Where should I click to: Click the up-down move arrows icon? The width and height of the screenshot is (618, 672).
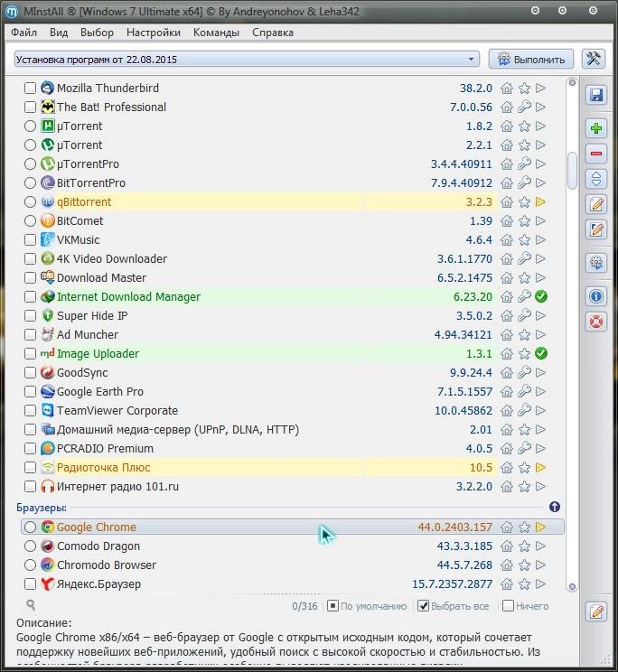(596, 179)
